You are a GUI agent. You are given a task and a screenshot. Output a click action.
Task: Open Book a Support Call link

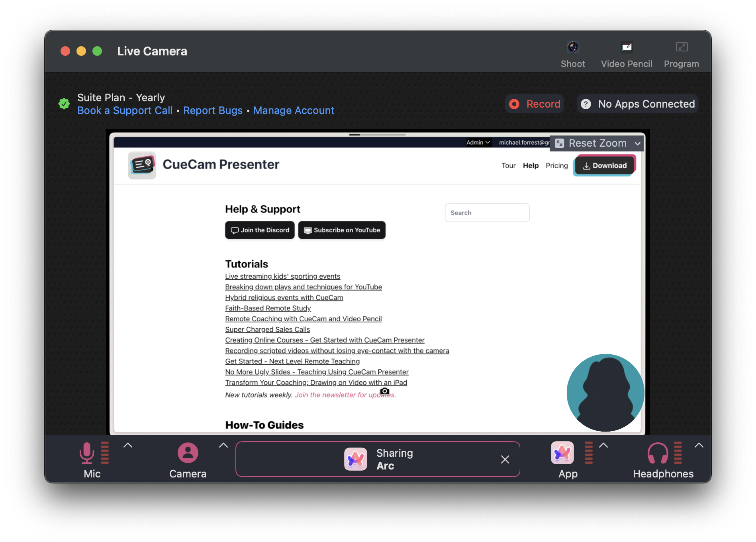pos(125,110)
